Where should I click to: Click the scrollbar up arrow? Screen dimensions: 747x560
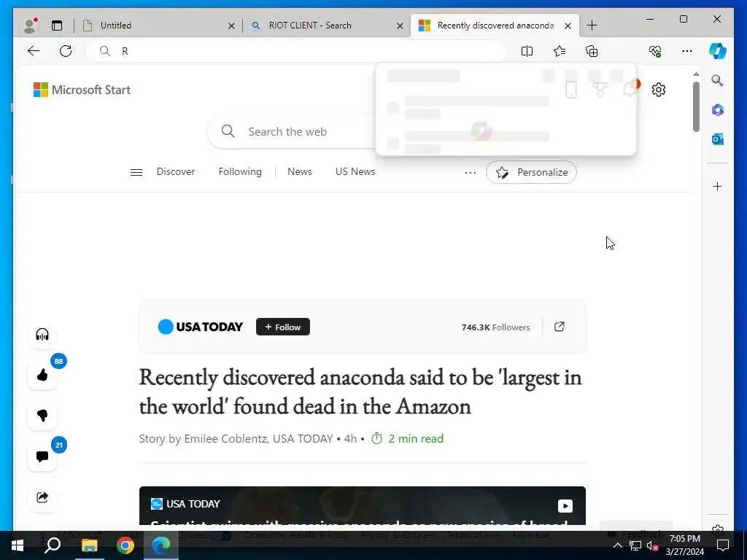pyautogui.click(x=696, y=74)
